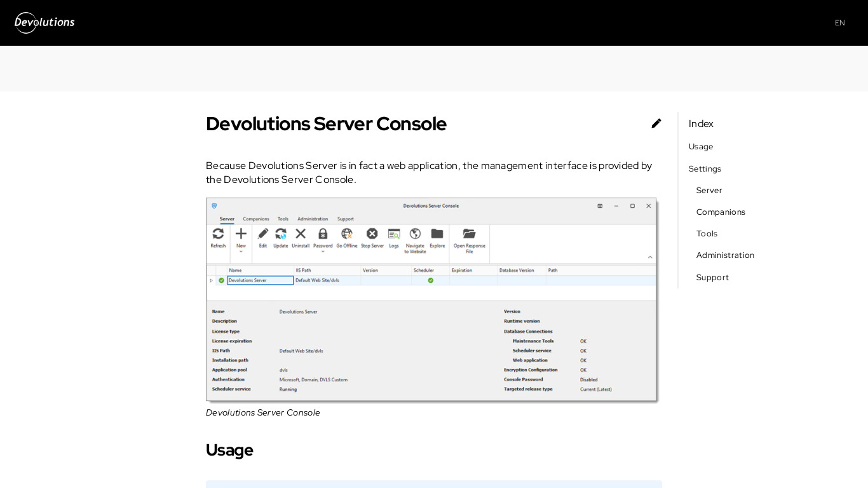Click the Usage section heading
Screen dimensions: 868x488
(x=229, y=450)
